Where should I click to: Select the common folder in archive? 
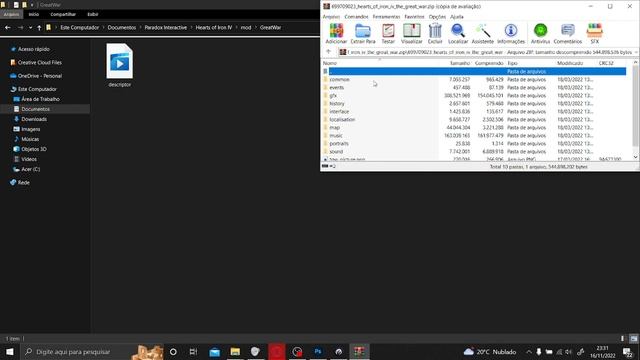[339, 80]
